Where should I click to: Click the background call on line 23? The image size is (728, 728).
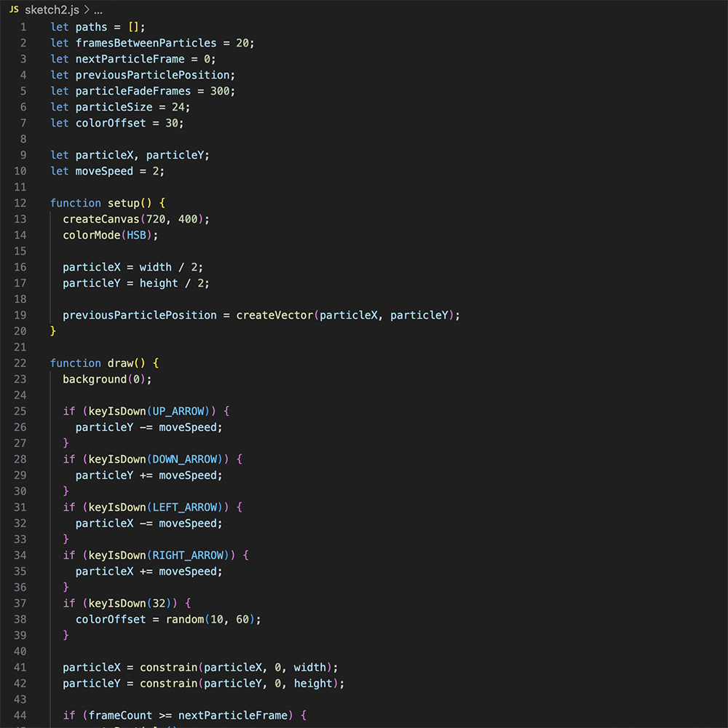[93, 379]
